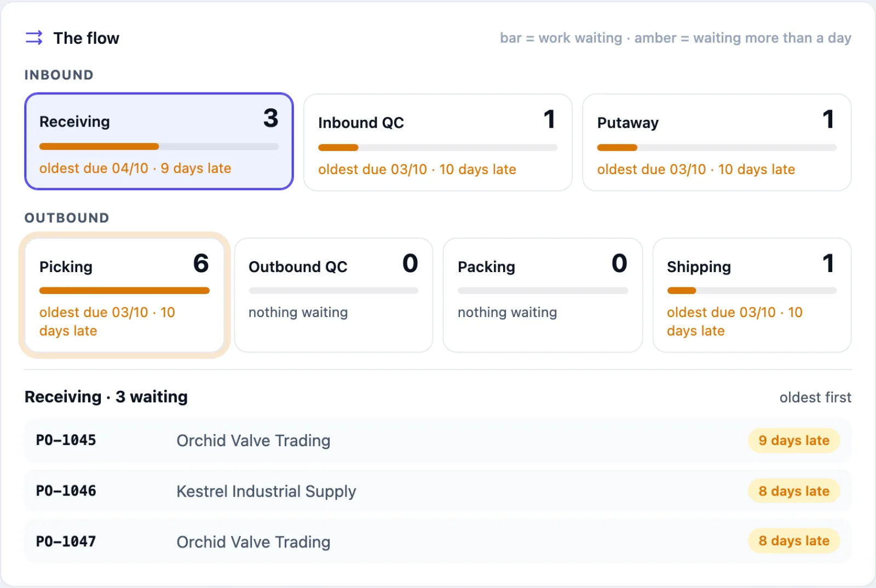
Task: Open the Packing stage card
Action: coord(543,295)
